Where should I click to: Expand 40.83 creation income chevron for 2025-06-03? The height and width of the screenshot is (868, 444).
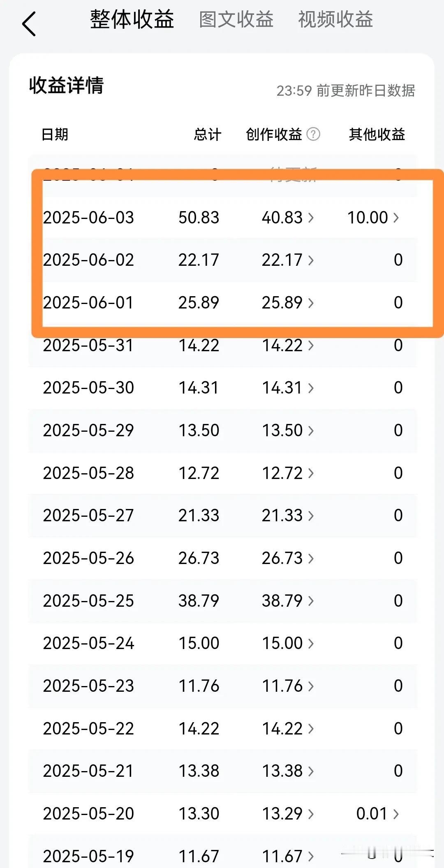coord(311,217)
